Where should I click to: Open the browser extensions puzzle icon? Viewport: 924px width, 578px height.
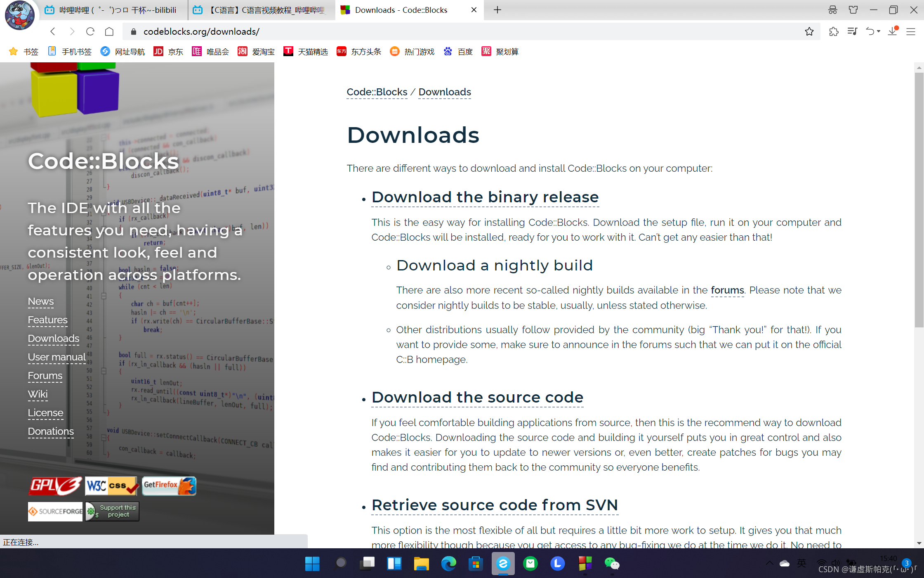coord(834,31)
